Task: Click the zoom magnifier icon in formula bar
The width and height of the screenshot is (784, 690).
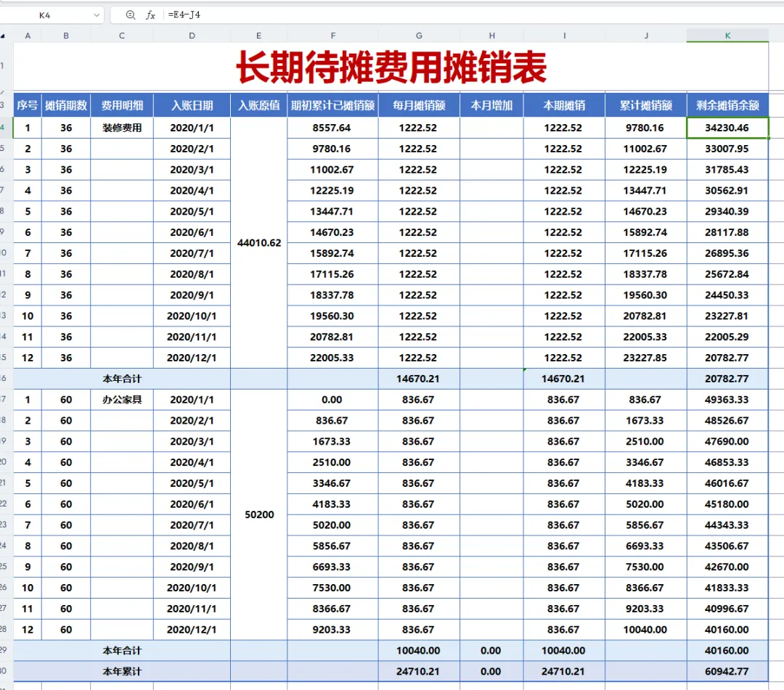Action: click(x=131, y=15)
